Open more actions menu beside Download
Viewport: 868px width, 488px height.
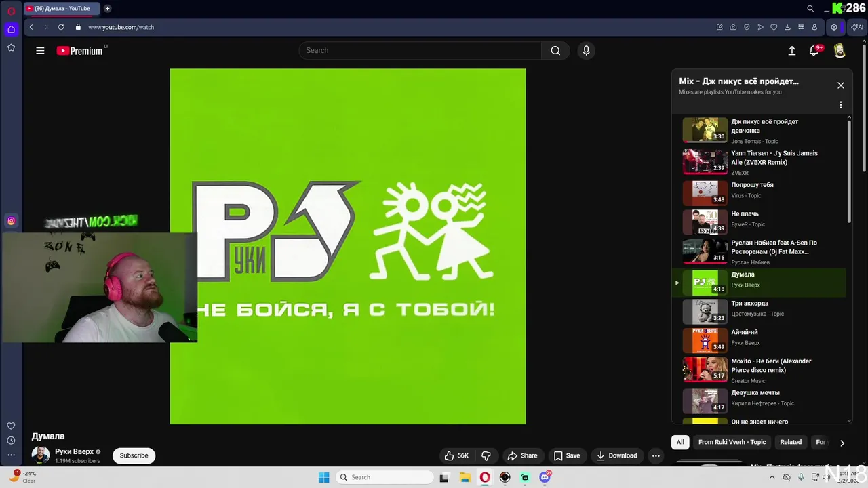point(656,455)
